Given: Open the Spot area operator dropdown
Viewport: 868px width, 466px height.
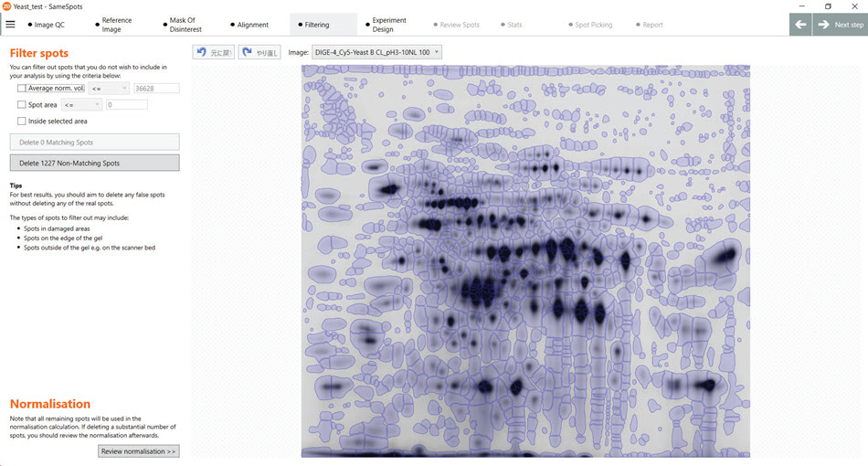Looking at the screenshot, I should (x=81, y=104).
